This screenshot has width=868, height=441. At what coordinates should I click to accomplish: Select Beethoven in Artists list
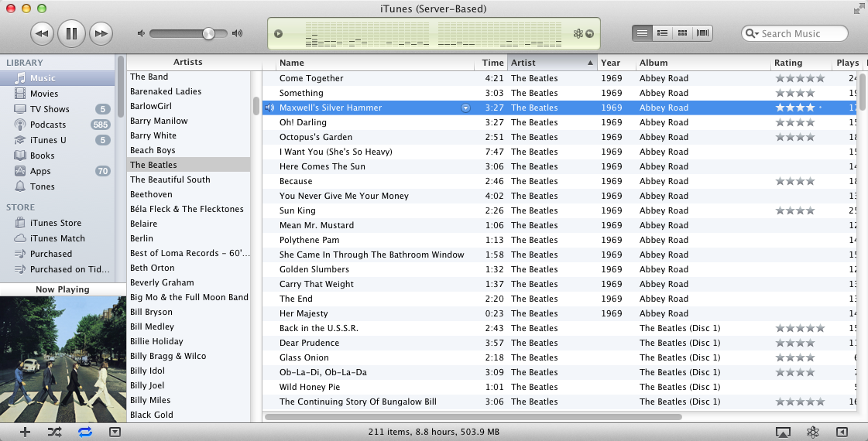tap(189, 194)
